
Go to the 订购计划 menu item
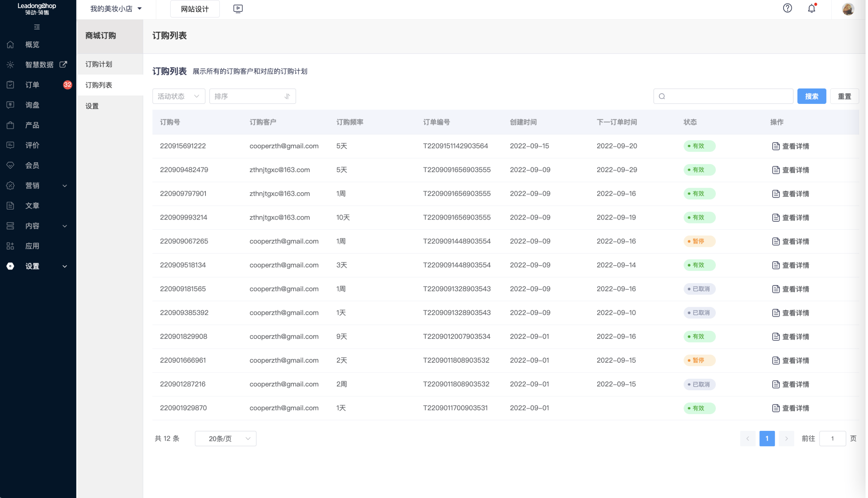pyautogui.click(x=99, y=64)
